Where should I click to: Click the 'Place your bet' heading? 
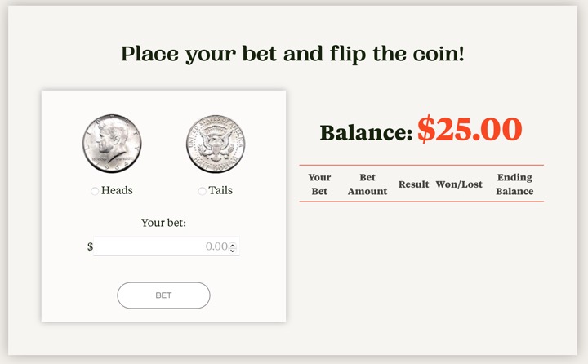[293, 55]
